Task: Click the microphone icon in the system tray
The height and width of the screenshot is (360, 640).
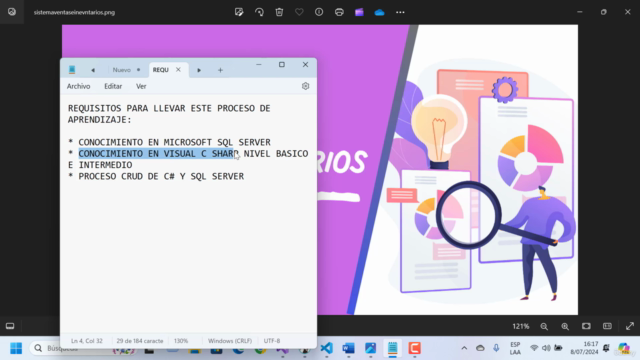Action: coord(496,348)
